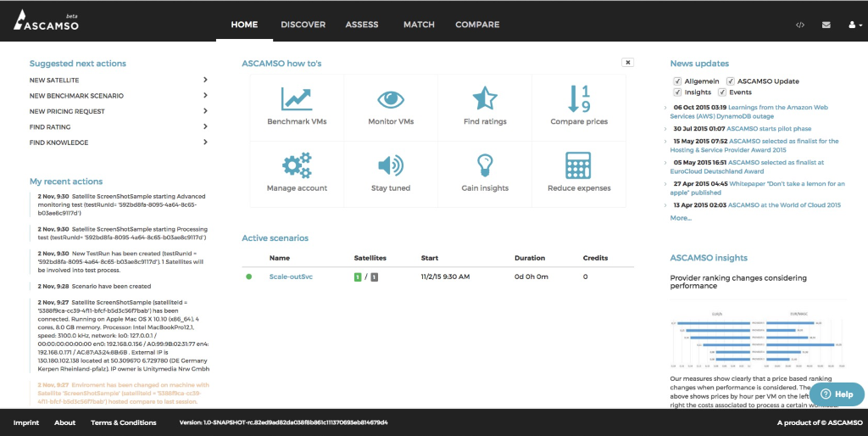Screen dimensions: 868x436
Task: Open the Hosting & Service Provider Award link
Action: coord(754,146)
